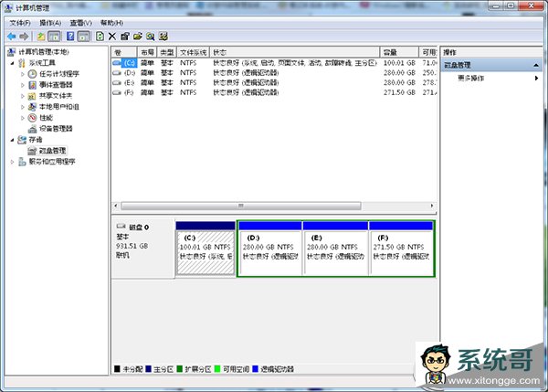Collapse the 磁盘管理 section in 操作 pane
This screenshot has width=548, height=392.
pyautogui.click(x=536, y=65)
